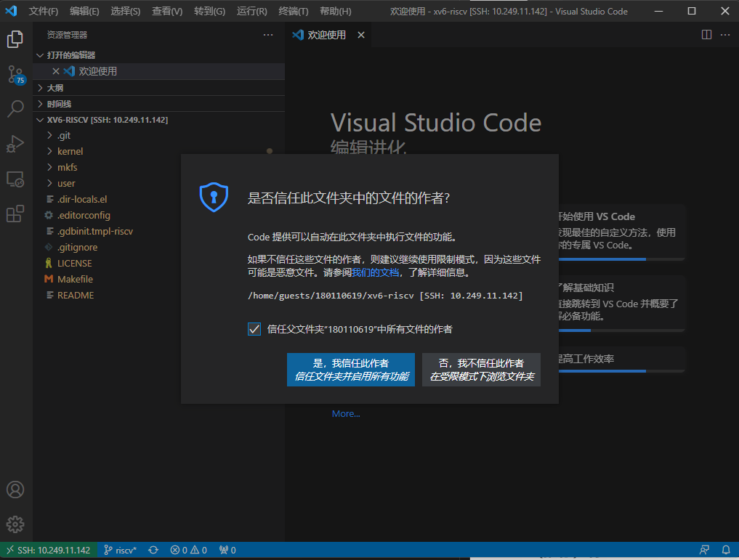Click the notifications bell in status bar
This screenshot has height=560, width=739.
(725, 550)
